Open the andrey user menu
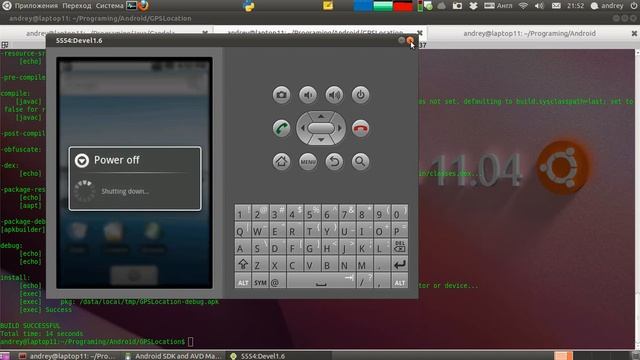 (x=608, y=6)
